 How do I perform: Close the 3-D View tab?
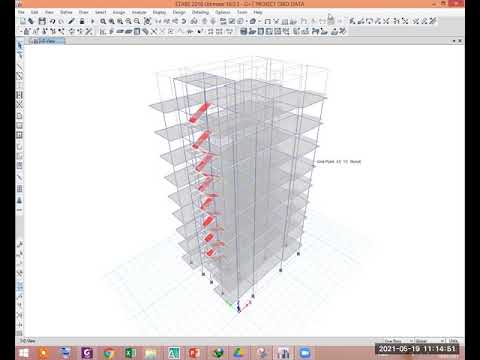[x=460, y=41]
